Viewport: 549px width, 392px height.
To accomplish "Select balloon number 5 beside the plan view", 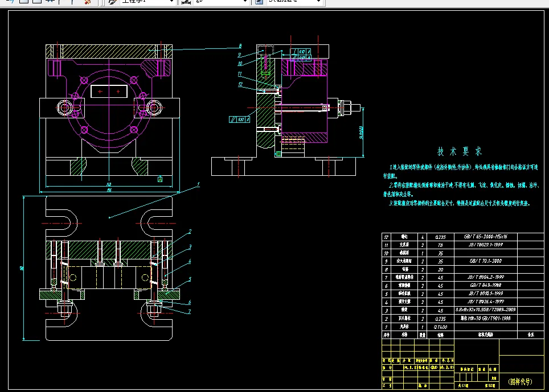I will click(190, 279).
